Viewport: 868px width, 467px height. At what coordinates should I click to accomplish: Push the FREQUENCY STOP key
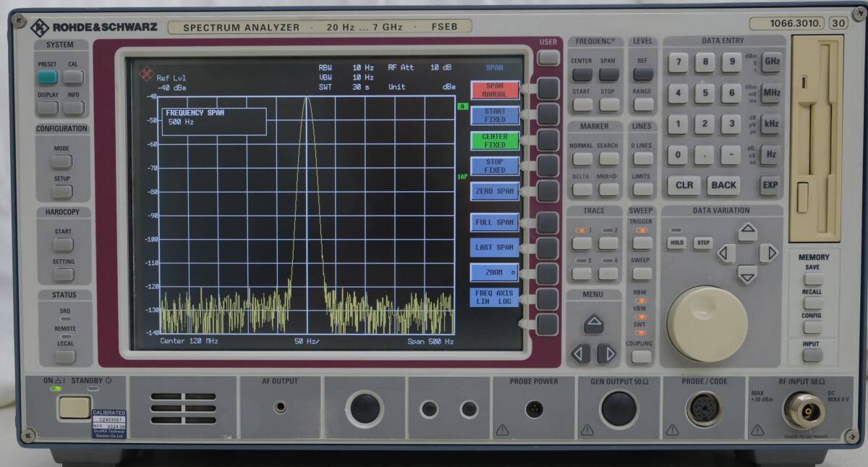click(x=609, y=104)
